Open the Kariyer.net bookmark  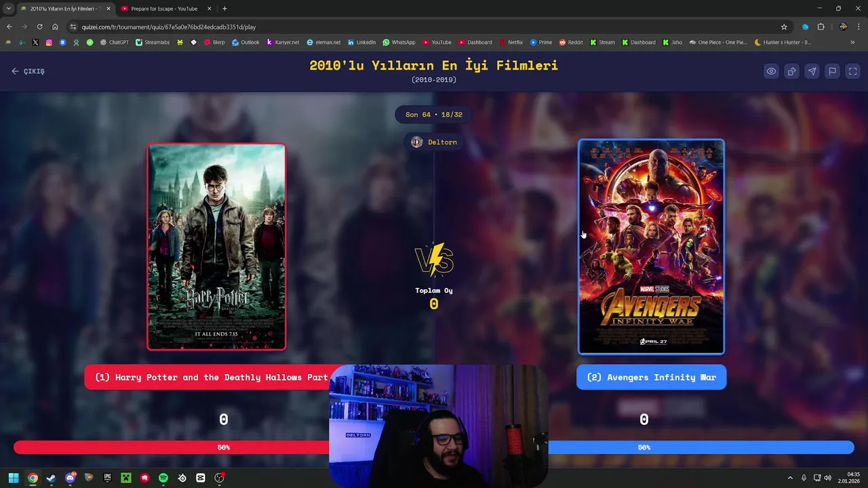point(283,42)
